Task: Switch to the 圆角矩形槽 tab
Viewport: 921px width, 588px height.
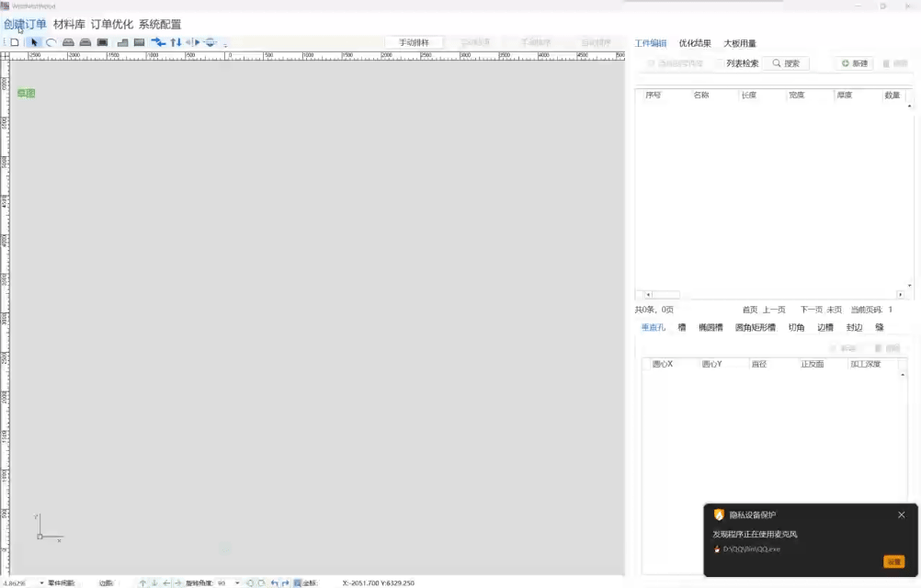Action: (x=755, y=327)
